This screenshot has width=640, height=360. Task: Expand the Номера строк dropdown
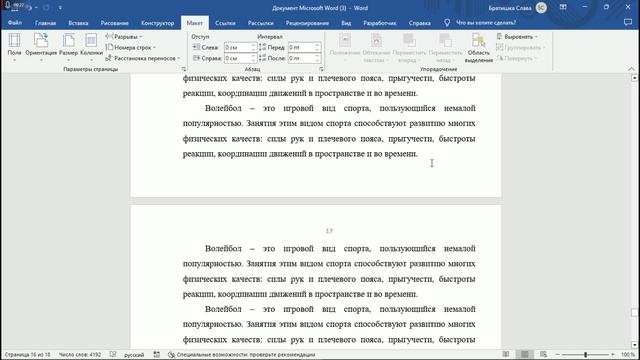coord(131,47)
